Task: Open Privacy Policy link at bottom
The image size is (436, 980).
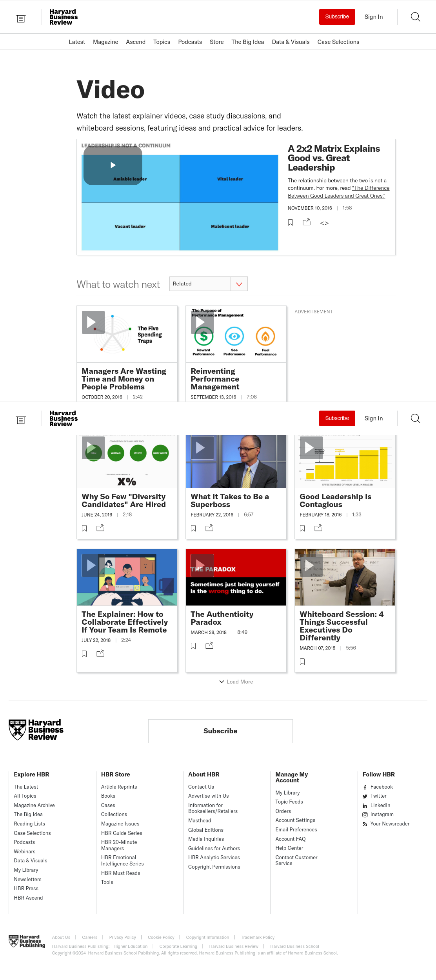Action: tap(122, 937)
